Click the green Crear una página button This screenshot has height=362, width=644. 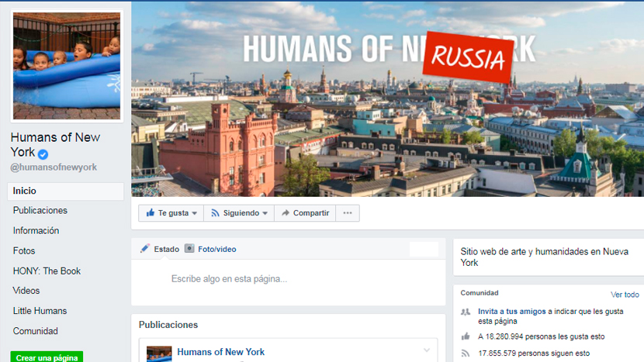(47, 357)
